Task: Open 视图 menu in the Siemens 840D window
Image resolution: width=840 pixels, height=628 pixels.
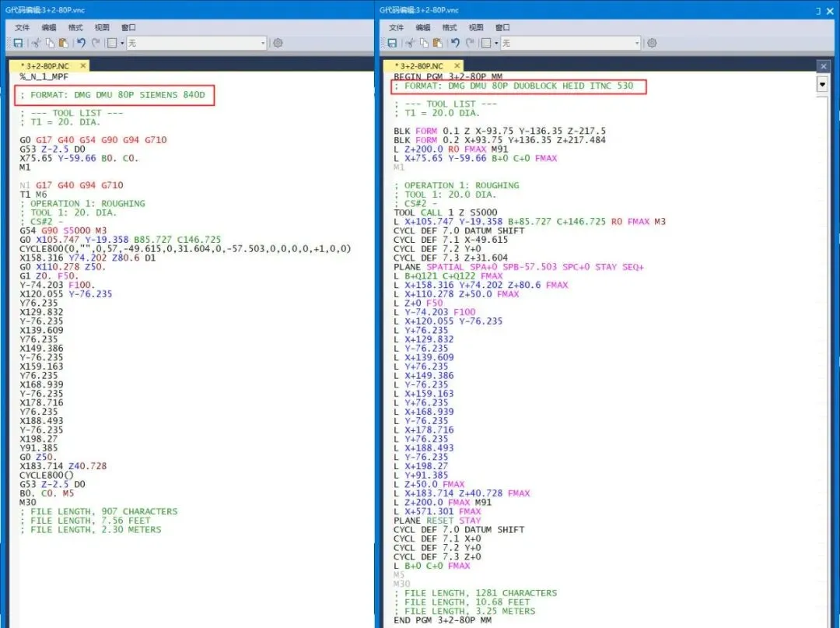Action: coord(102,27)
